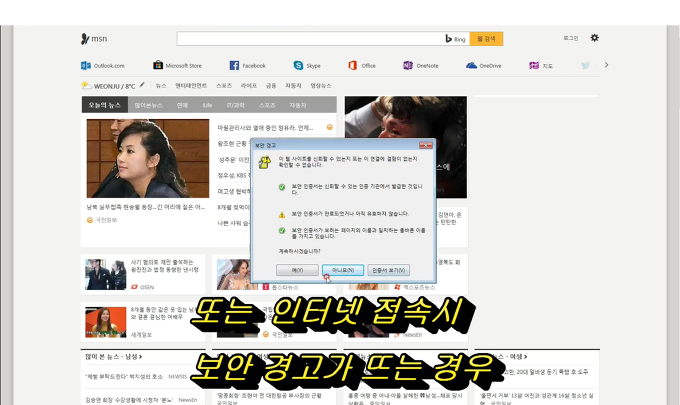Close the 보안 경고 dialog
The image size is (680, 405).
[425, 145]
